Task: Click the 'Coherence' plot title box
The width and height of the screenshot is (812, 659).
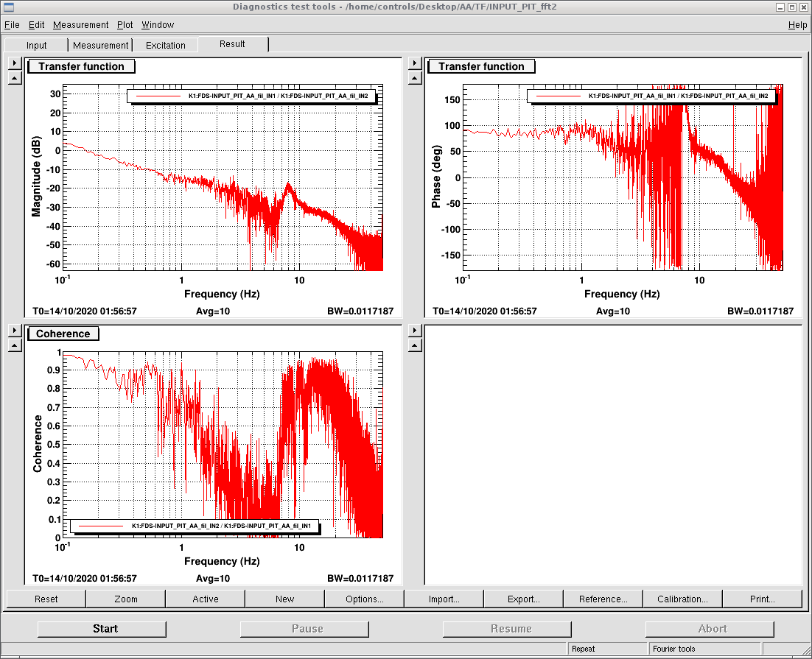Action: 63,334
